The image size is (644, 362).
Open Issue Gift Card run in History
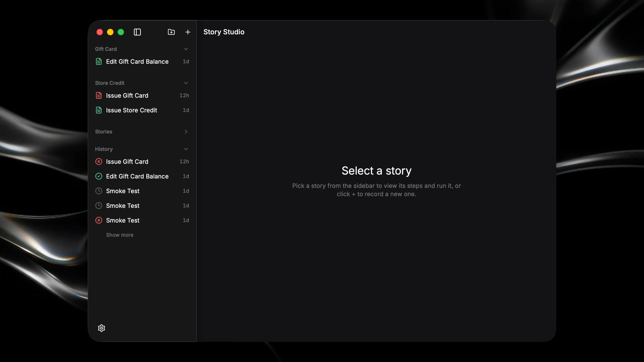(x=142, y=162)
